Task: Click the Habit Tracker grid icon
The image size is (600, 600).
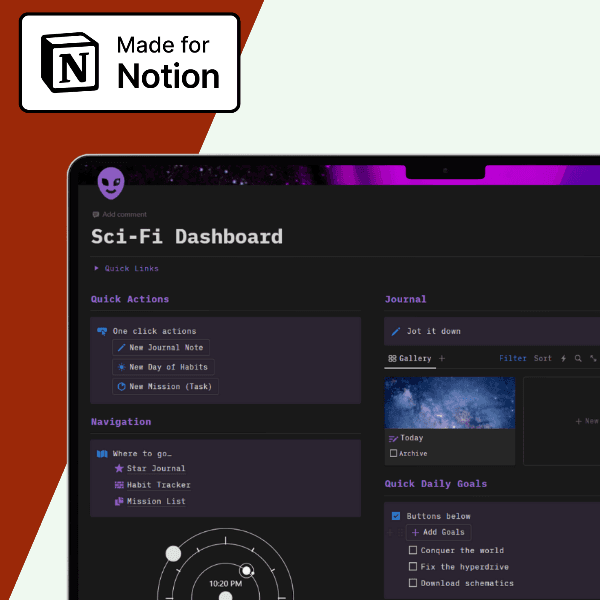Action: pyautogui.click(x=119, y=485)
